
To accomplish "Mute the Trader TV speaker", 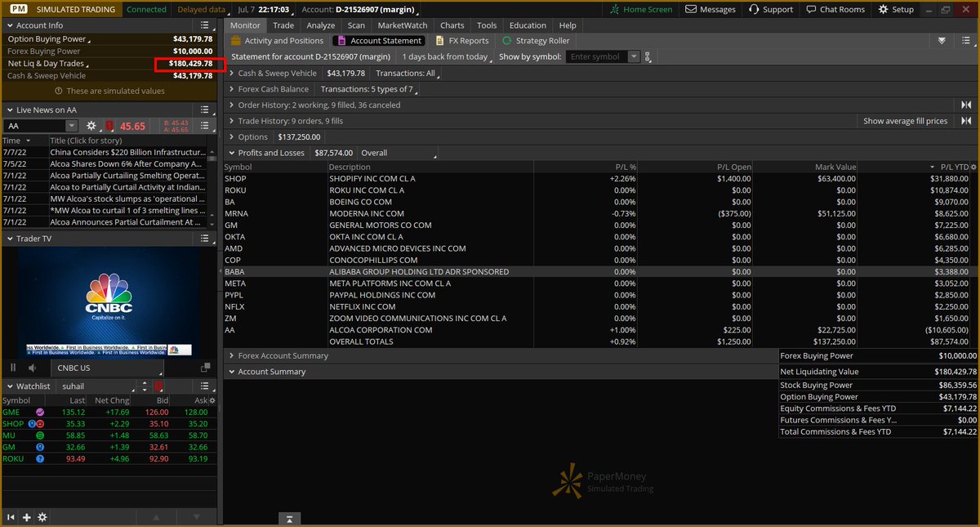I will [33, 368].
